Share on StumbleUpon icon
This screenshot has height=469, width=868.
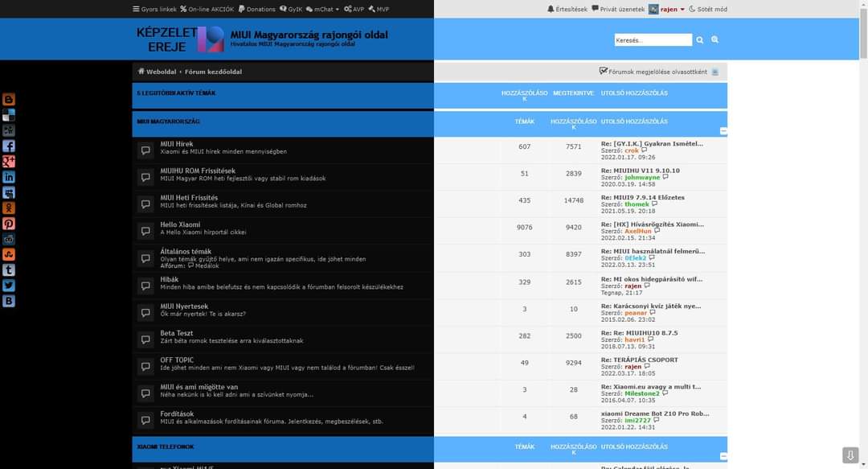[8, 254]
